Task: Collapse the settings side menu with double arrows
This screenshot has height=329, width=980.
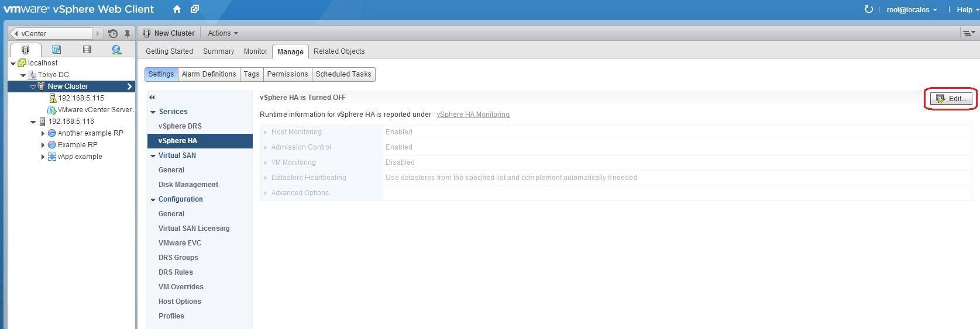Action: [x=152, y=98]
